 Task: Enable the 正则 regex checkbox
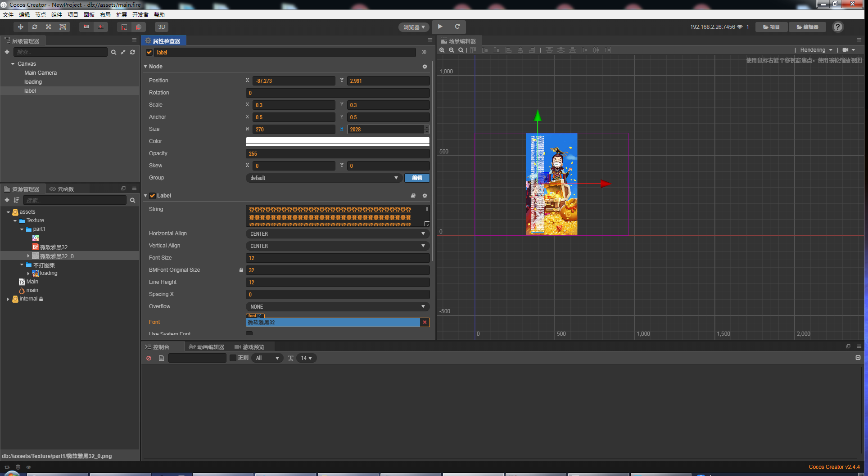pyautogui.click(x=233, y=358)
